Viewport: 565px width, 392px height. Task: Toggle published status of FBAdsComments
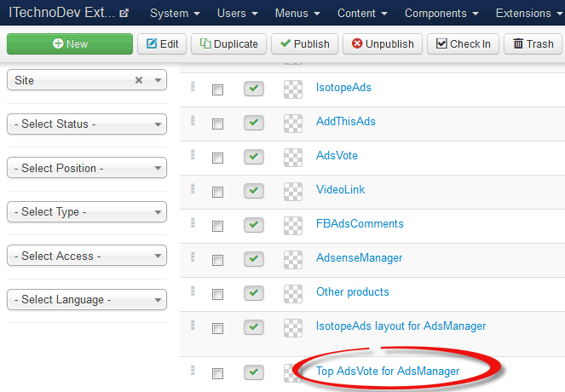[x=254, y=225]
